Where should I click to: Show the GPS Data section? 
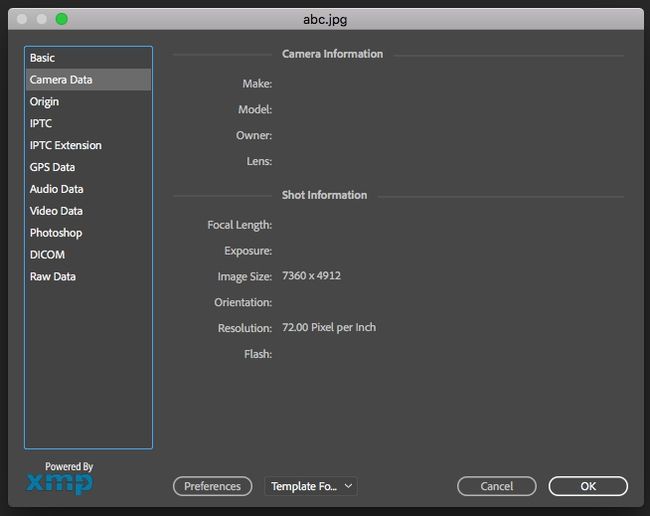(x=53, y=168)
